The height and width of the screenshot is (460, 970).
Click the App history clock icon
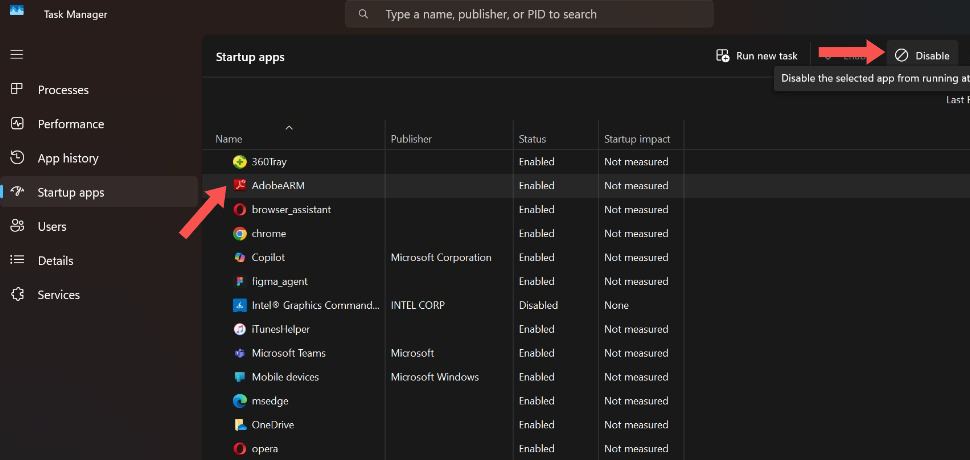17,158
